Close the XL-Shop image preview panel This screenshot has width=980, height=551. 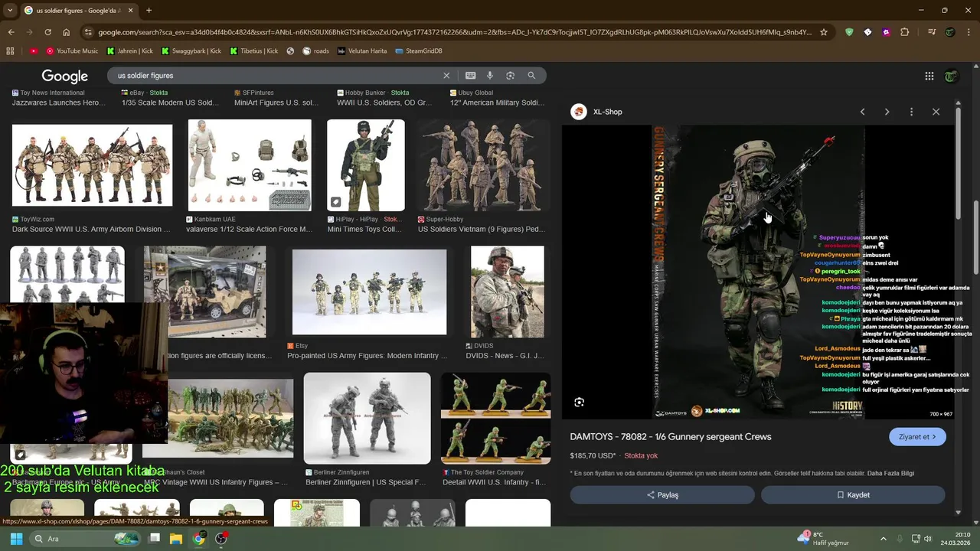pos(936,112)
